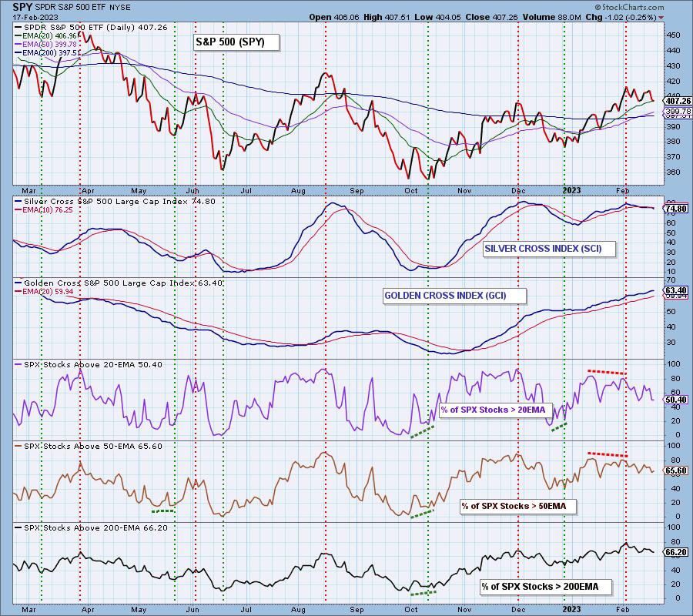Image resolution: width=693 pixels, height=616 pixels.
Task: Click the 74.80 value tag on right axis
Action: coord(676,209)
